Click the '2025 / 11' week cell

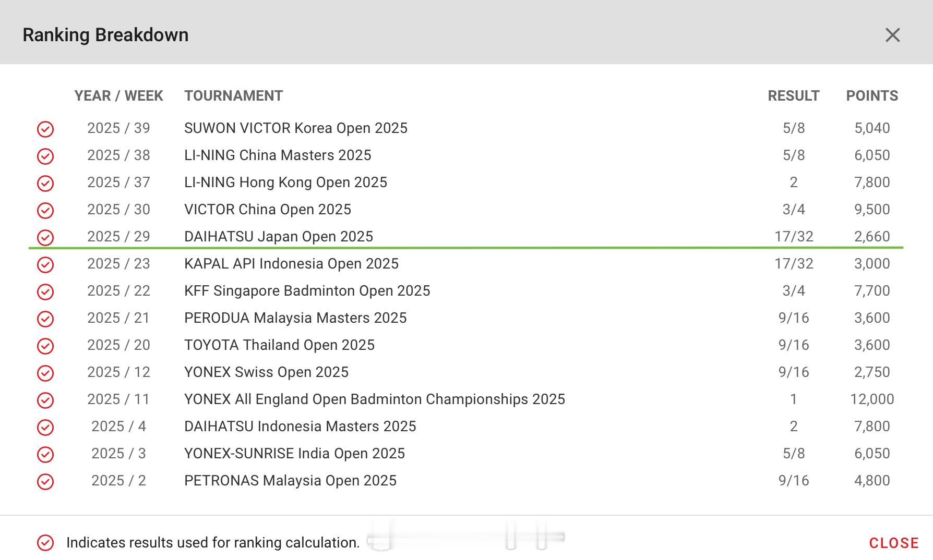click(118, 399)
